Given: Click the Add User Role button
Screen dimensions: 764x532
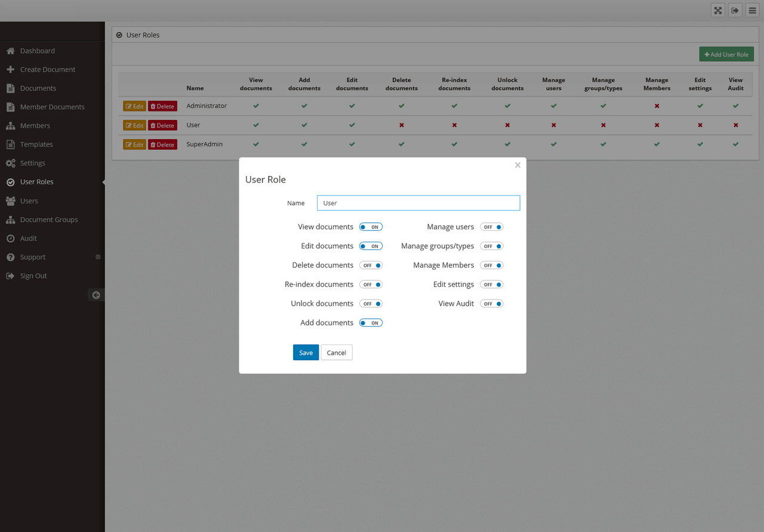Looking at the screenshot, I should pos(726,54).
